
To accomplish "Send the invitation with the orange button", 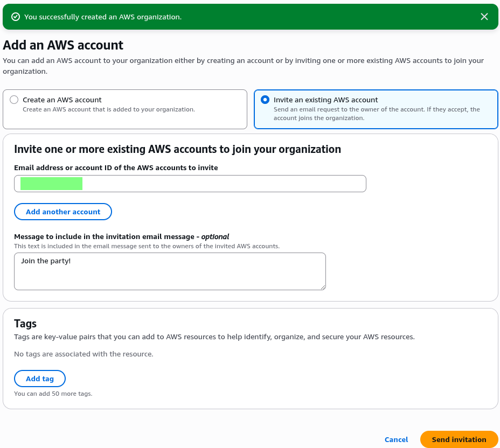I will click(x=459, y=439).
